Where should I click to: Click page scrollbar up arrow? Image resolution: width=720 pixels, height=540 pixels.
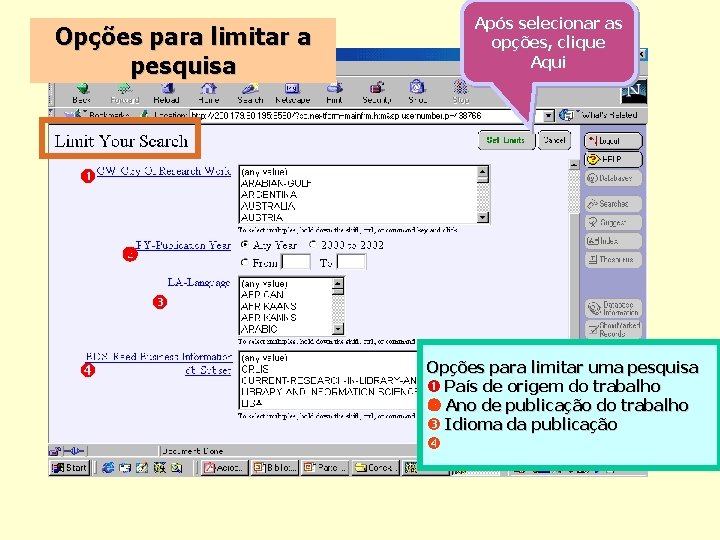[x=574, y=165]
